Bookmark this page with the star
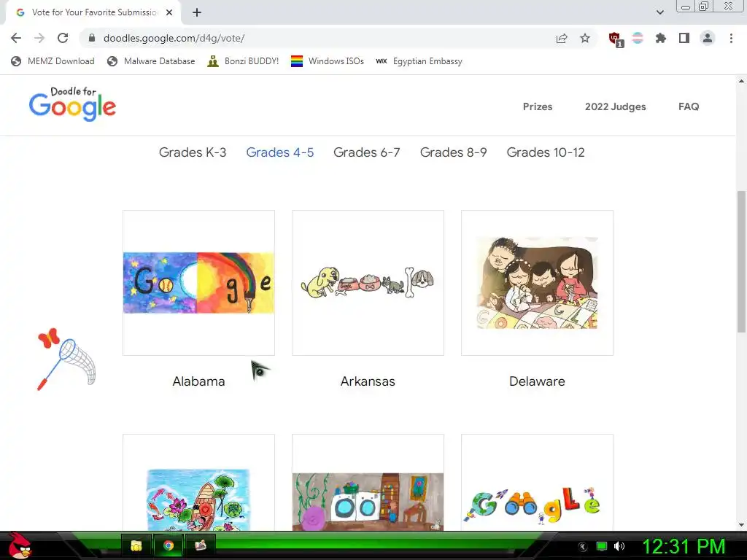The width and height of the screenshot is (747, 560). coord(585,38)
